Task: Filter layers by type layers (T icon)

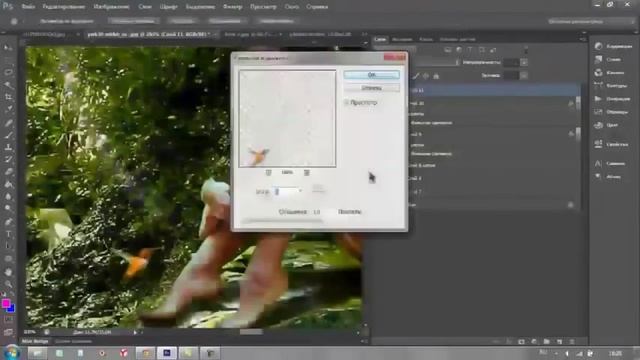Action: [x=470, y=50]
